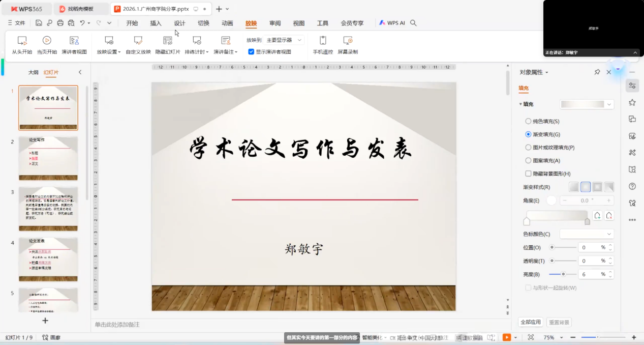Image resolution: width=644 pixels, height=345 pixels.
Task: Select 纯色填充(S) radio option
Action: click(528, 122)
